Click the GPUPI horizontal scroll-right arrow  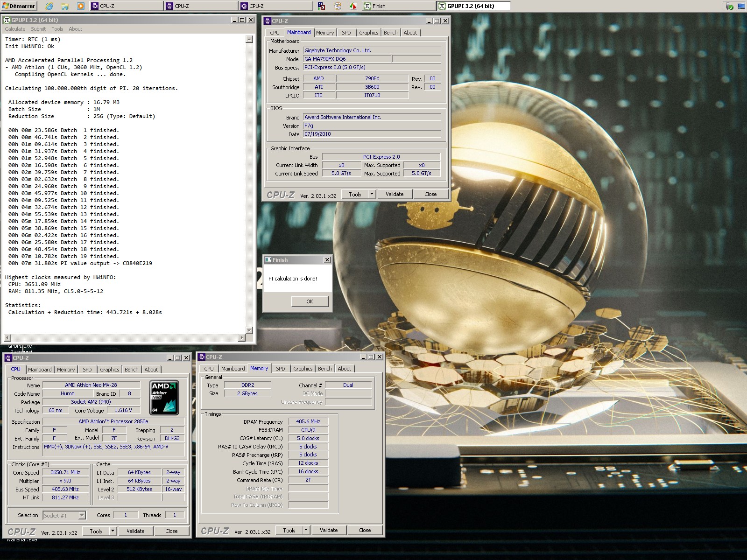[241, 337]
